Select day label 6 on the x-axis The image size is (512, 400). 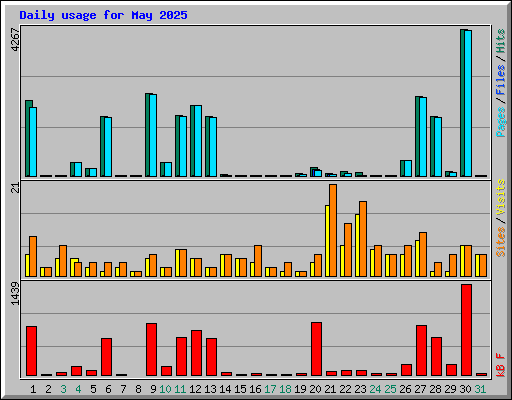coord(108,389)
